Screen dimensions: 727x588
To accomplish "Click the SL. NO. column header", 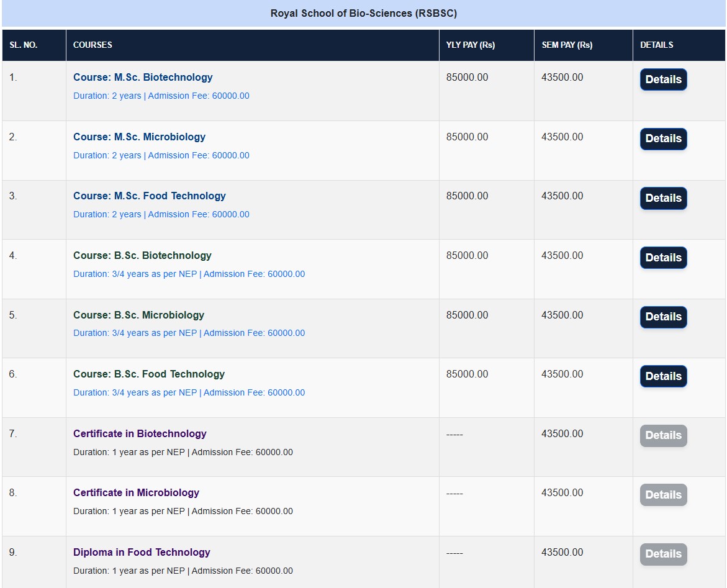I will click(23, 45).
